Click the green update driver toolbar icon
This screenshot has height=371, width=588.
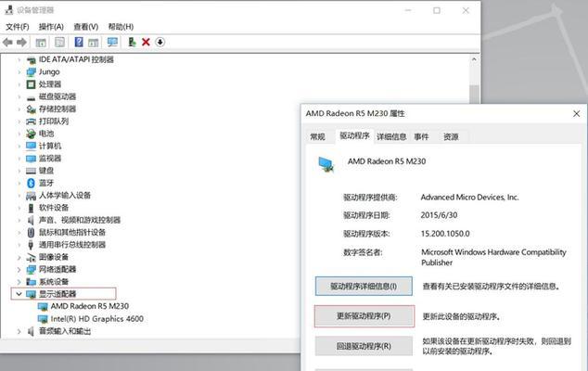coord(132,42)
